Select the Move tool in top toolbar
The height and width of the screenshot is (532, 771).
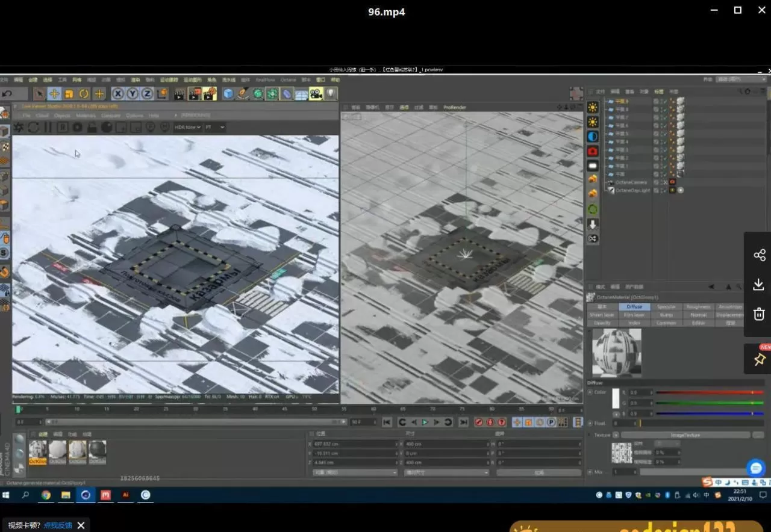coord(54,94)
